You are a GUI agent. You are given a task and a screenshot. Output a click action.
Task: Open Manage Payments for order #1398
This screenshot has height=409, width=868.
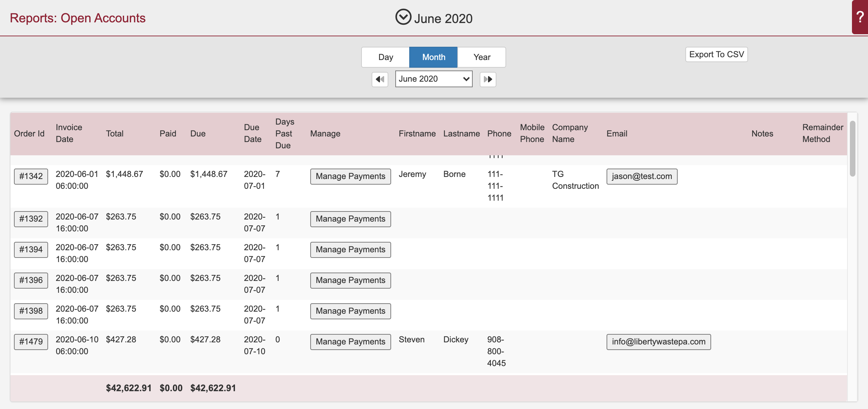tap(350, 311)
